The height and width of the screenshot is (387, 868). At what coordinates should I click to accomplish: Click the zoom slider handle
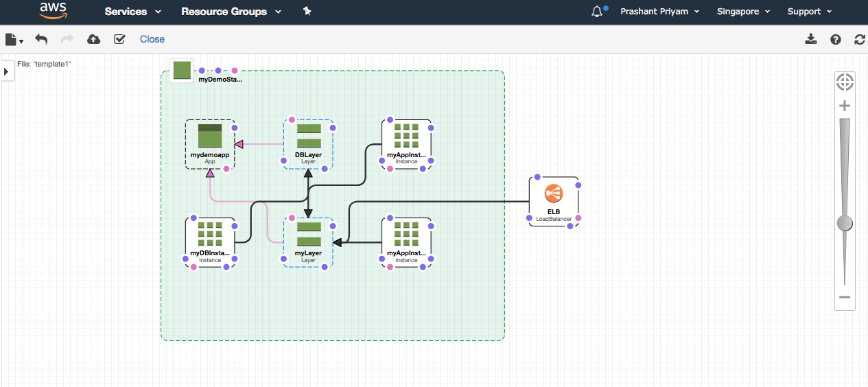click(x=845, y=223)
